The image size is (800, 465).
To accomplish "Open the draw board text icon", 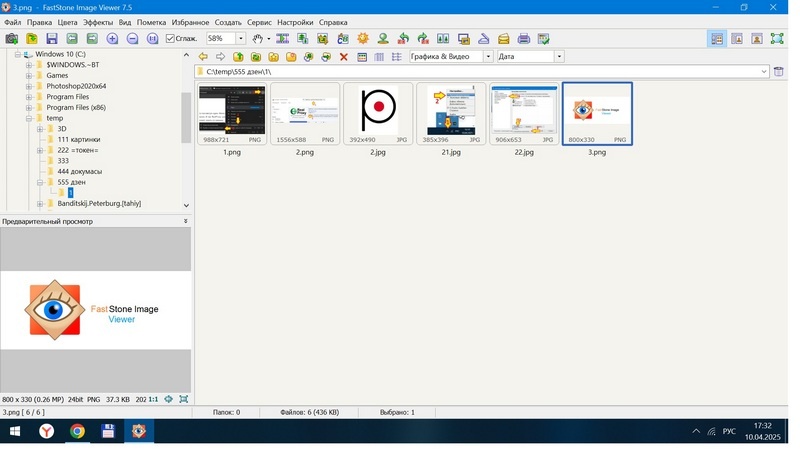I will 342,39.
